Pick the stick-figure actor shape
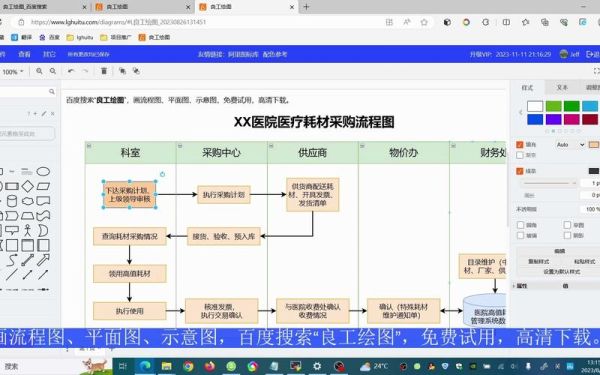The height and width of the screenshot is (375, 600). click(28, 230)
